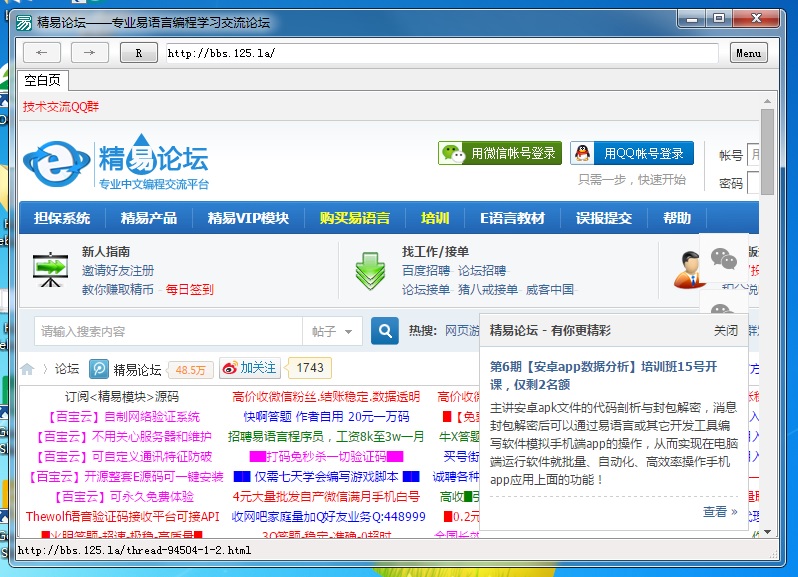This screenshot has width=798, height=577.
Task: Open the 技术交流QQ群 link
Action: tap(61, 106)
